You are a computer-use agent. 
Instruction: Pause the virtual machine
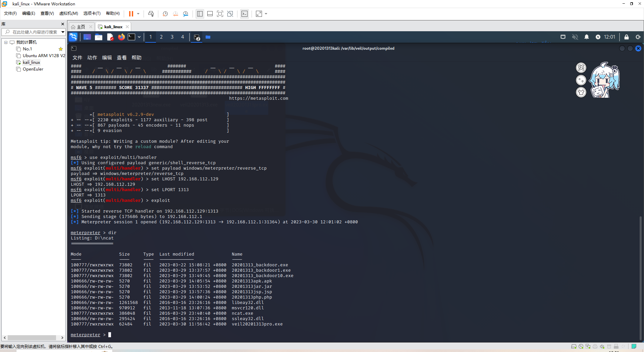[x=131, y=14]
